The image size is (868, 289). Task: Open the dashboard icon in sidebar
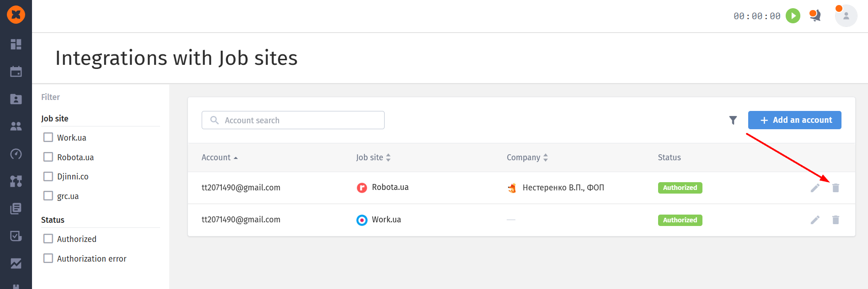(x=16, y=44)
